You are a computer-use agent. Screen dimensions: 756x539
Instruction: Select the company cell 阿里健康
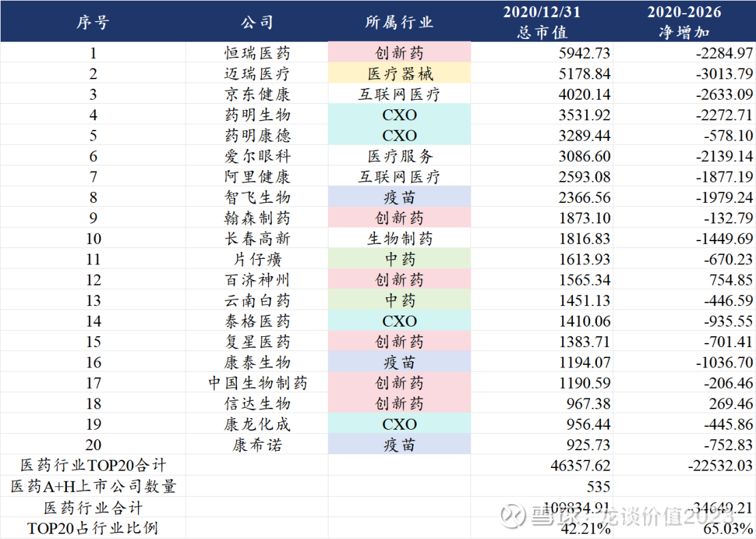pos(257,176)
